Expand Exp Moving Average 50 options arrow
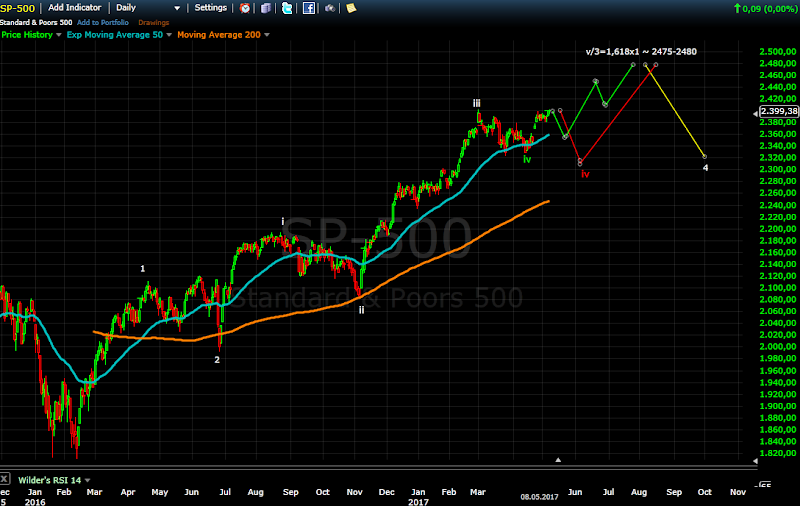 coord(169,35)
